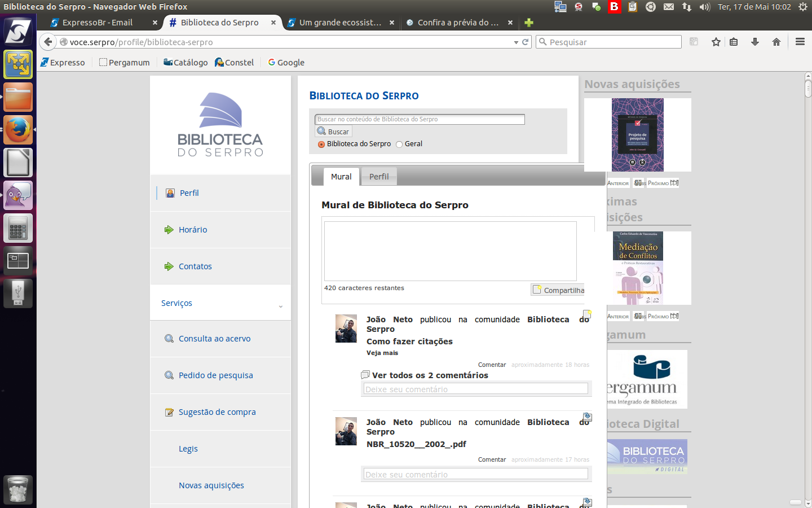Switch to the Um grande ecossist... tab

coord(340,23)
